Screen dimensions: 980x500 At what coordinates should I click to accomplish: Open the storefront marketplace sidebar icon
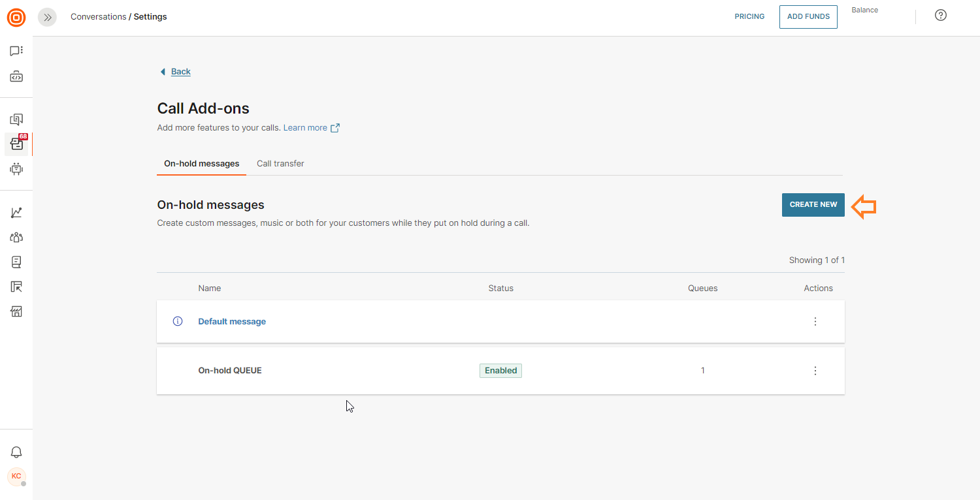16,311
